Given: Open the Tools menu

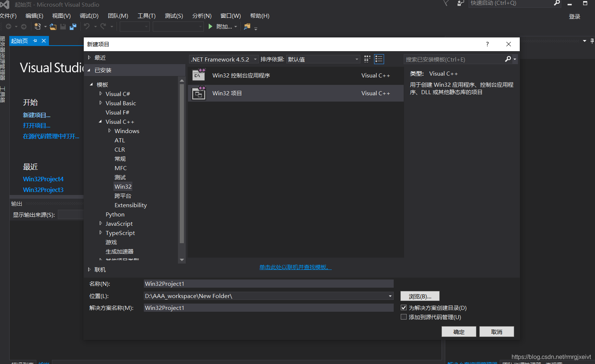Looking at the screenshot, I should click(x=146, y=16).
